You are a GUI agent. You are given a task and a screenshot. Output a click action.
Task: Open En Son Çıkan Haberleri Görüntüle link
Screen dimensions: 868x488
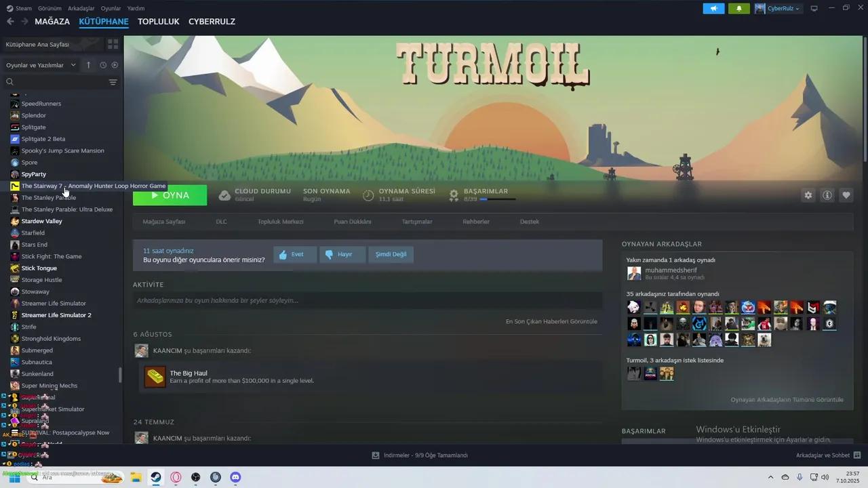coord(551,321)
